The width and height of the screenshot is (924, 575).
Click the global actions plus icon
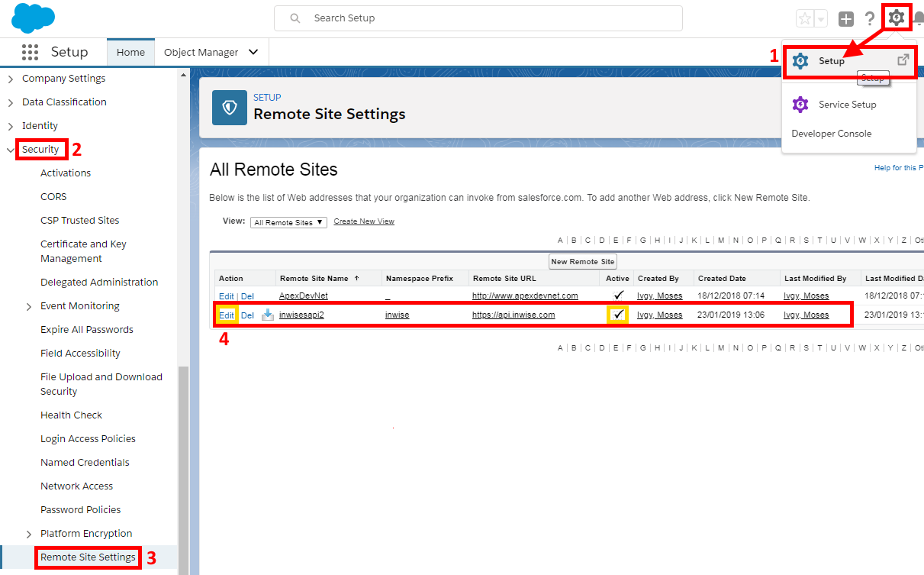(x=845, y=19)
